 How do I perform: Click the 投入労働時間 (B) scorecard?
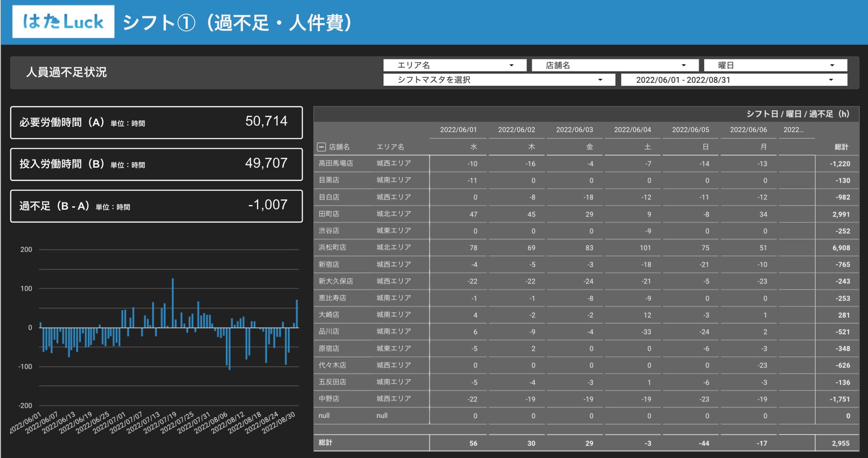pyautogui.click(x=157, y=164)
